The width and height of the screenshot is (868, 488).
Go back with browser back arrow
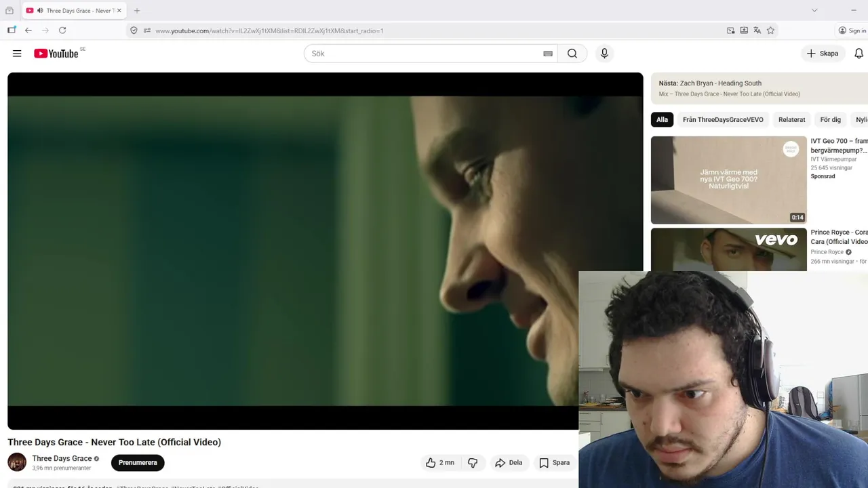click(x=28, y=30)
